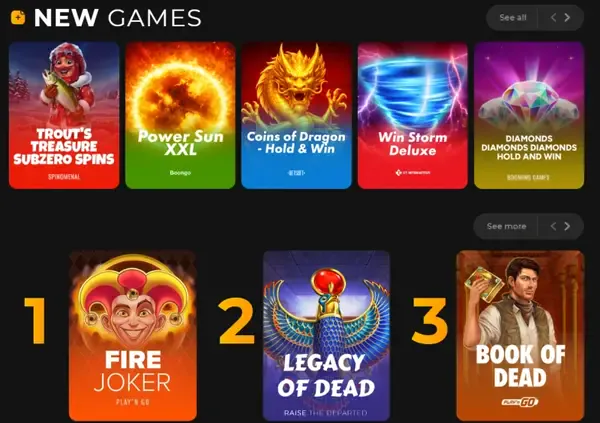600x423 pixels.
Task: Click the Spinomenal provider label
Action: click(64, 177)
